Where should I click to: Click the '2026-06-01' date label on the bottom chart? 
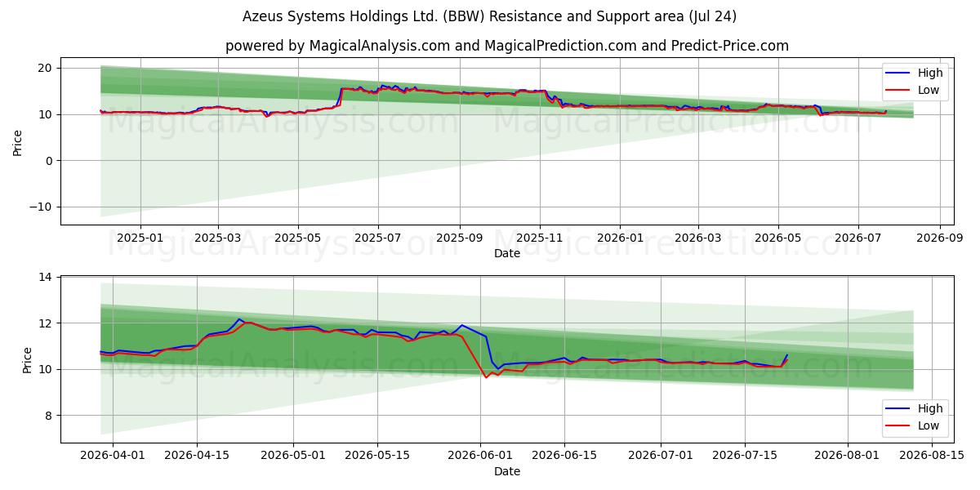point(480,456)
